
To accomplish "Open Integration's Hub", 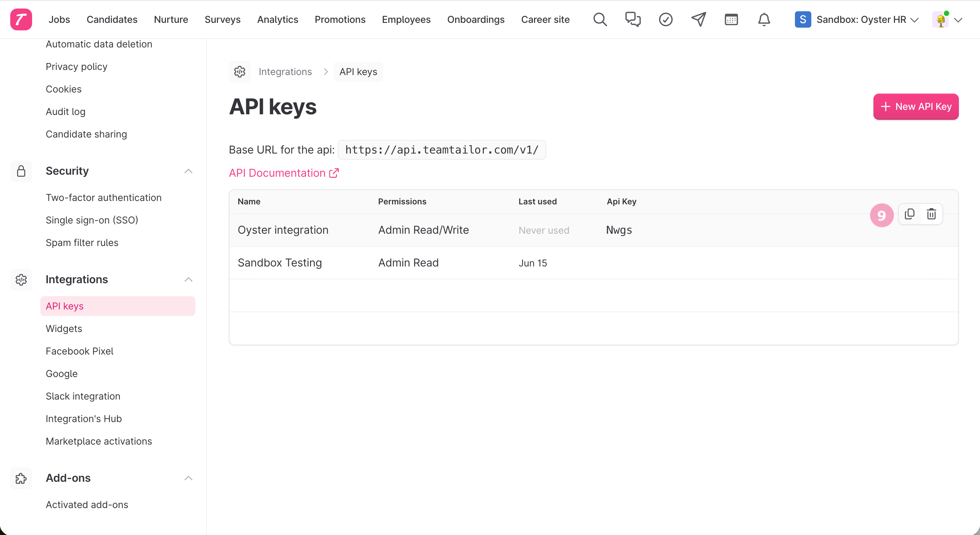I will point(84,418).
